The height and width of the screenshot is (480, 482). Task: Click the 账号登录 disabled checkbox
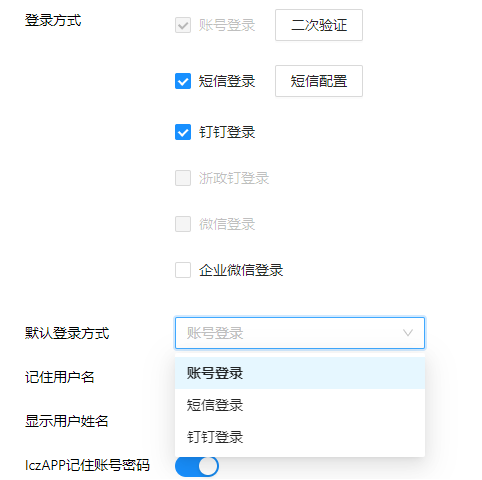pos(183,25)
